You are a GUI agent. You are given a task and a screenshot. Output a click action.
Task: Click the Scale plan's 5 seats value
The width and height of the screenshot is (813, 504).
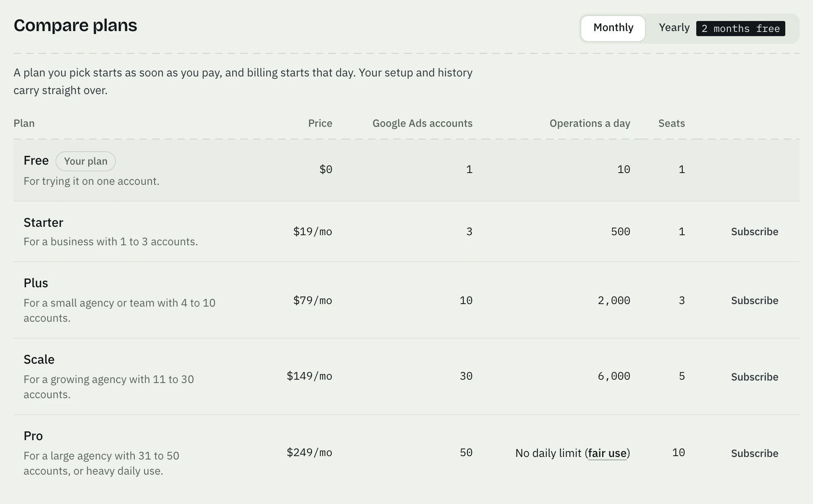pos(682,376)
